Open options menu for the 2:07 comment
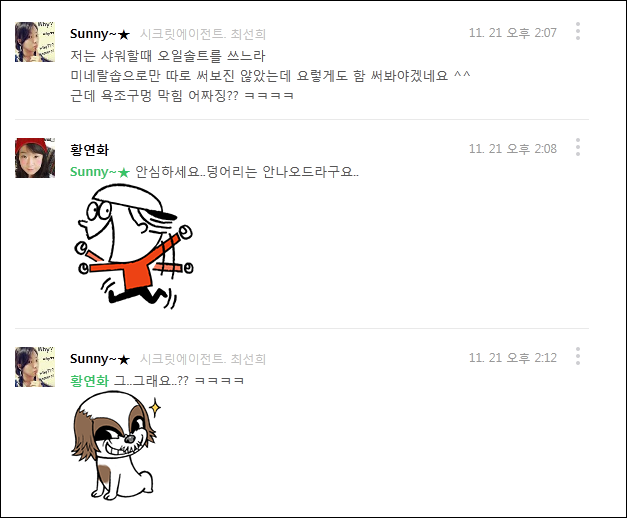This screenshot has width=627, height=518. point(578,31)
